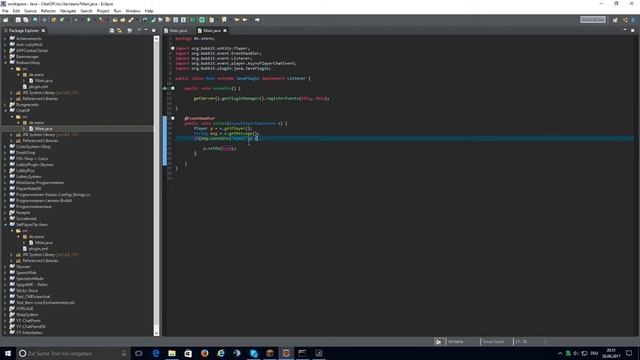Open the File menu
This screenshot has height=360, width=640.
pyautogui.click(x=5, y=11)
